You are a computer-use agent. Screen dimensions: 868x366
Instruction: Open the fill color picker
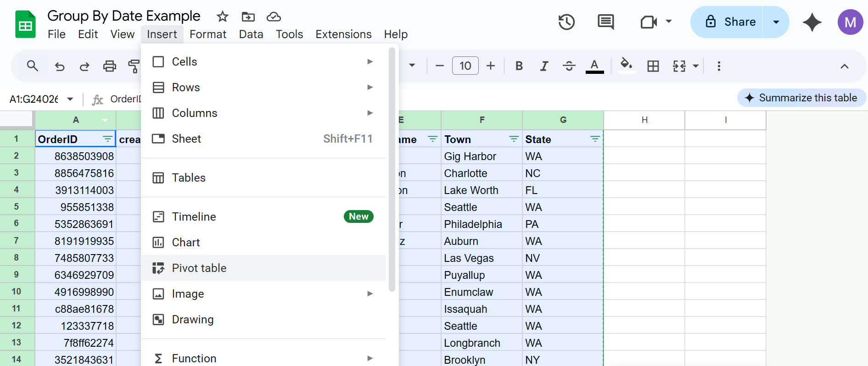626,65
